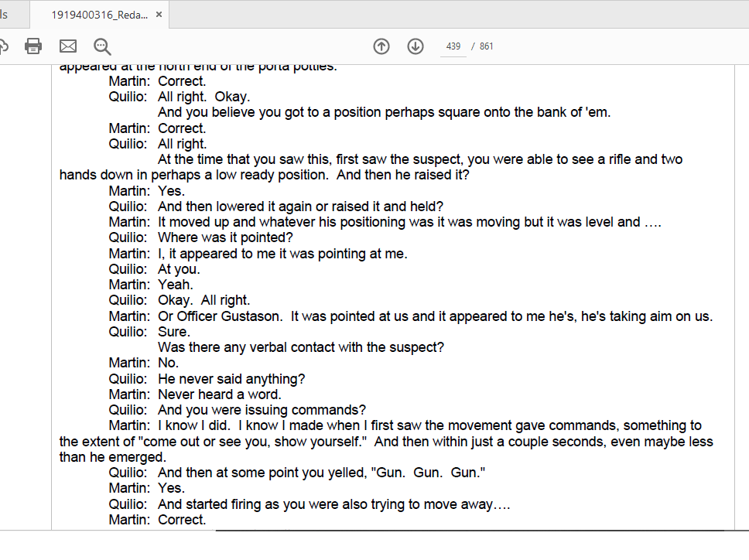This screenshot has height=560, width=749.
Task: Switch to the 1919400316_Reda... document tab
Action: (x=98, y=15)
